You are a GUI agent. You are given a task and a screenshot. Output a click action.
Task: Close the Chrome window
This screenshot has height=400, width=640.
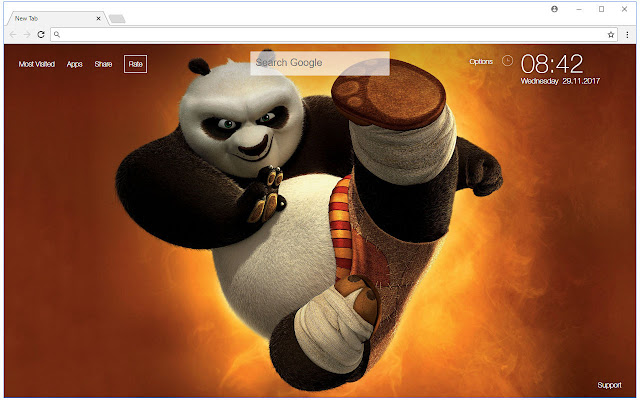[x=624, y=9]
